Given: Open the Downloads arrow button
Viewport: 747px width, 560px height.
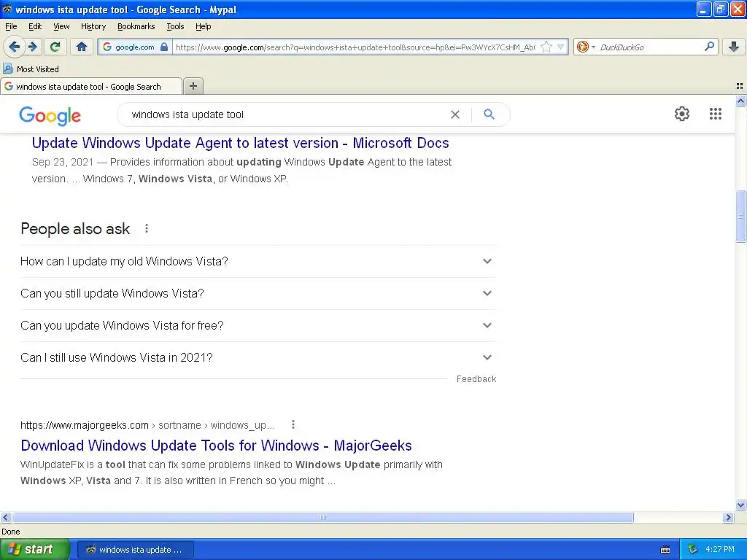Looking at the screenshot, I should pos(734,47).
